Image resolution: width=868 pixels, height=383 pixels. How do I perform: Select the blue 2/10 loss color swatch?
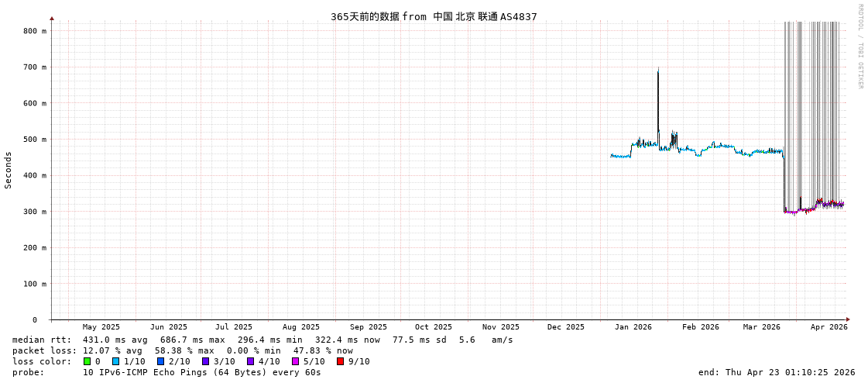(160, 361)
